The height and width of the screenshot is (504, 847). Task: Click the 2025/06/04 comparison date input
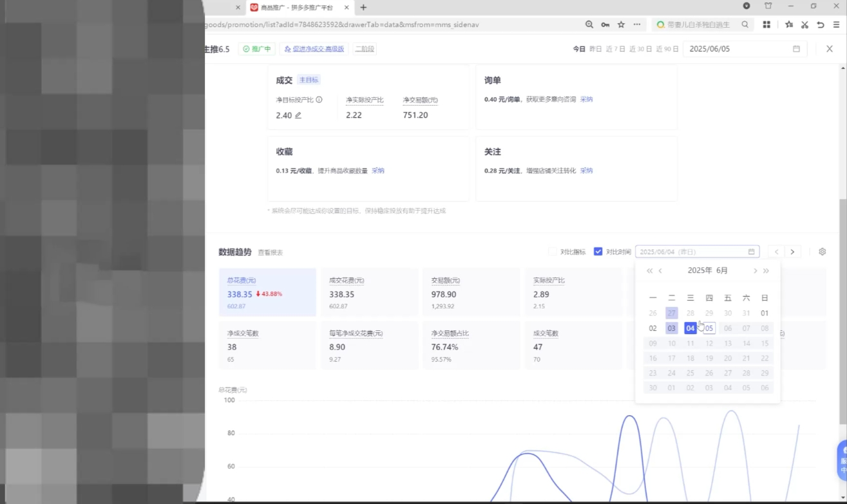pyautogui.click(x=683, y=251)
